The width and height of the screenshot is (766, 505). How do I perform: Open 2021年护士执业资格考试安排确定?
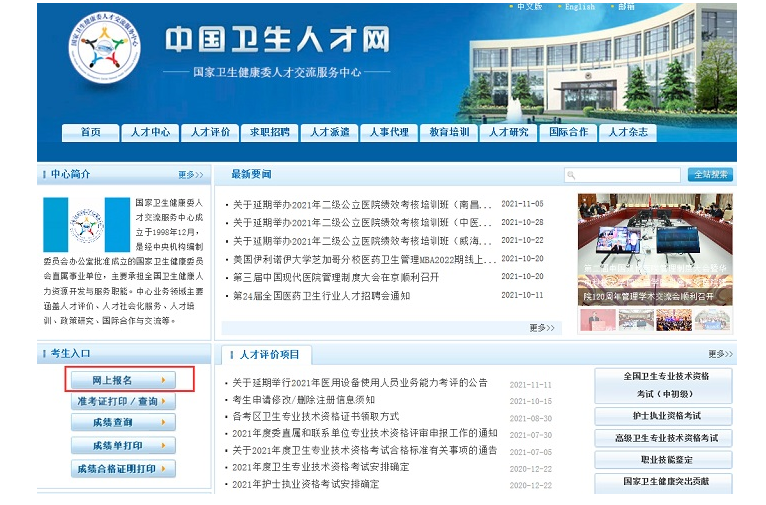click(x=305, y=484)
